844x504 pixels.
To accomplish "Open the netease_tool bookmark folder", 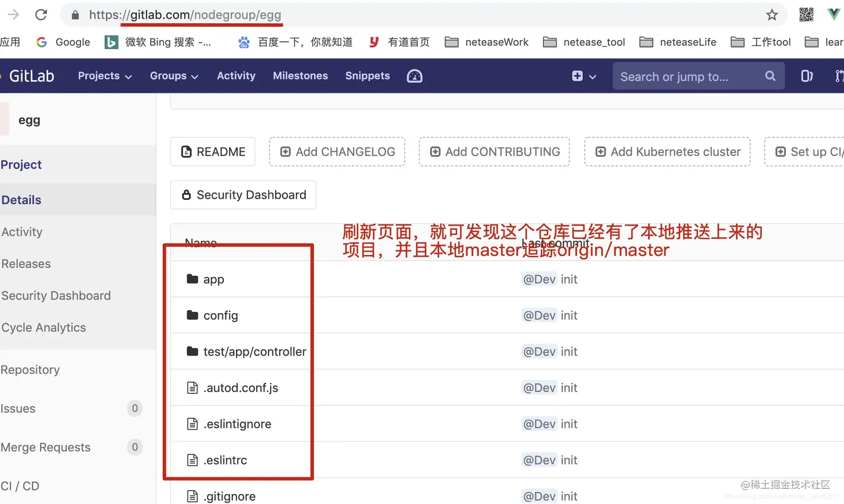I will [x=584, y=42].
